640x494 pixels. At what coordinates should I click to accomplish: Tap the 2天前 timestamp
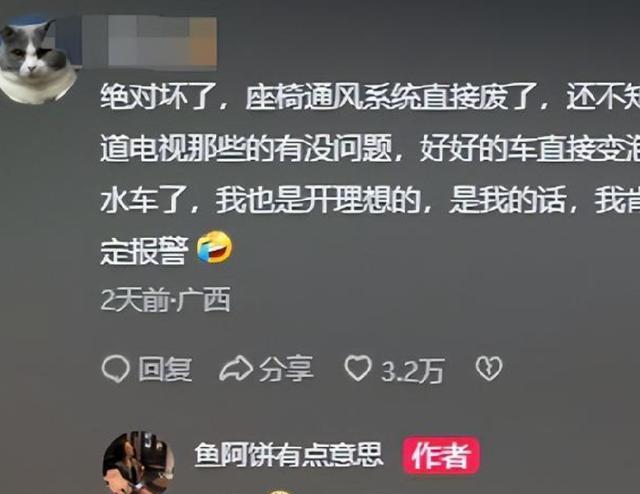click(x=135, y=300)
